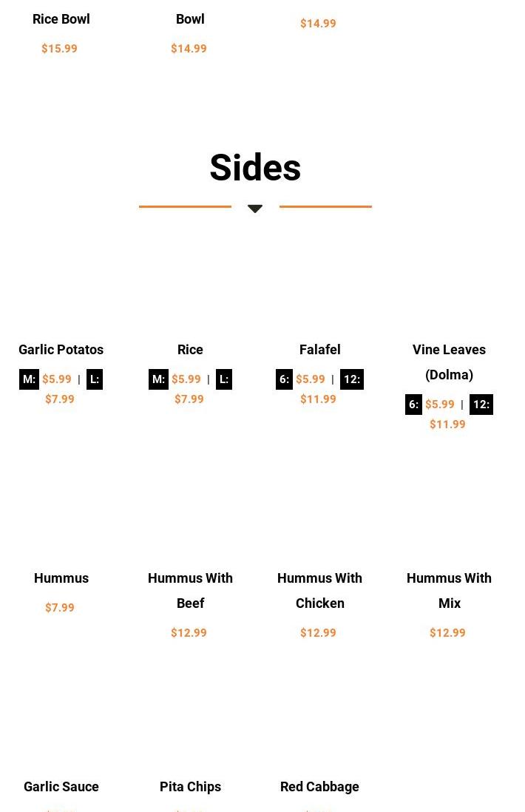Choose Vine Leaves (Dolma) item
Screen dimensions: 525x812
tap(449, 362)
